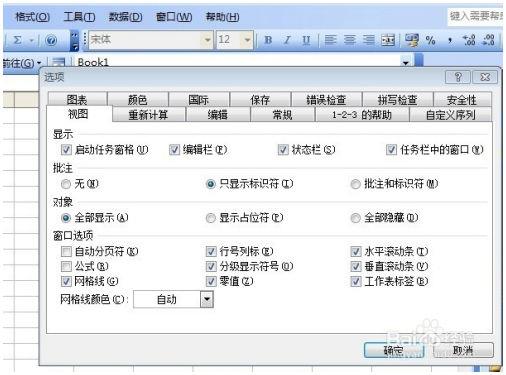The image size is (506, 375).
Task: Select Show placeholders radio button
Action: [211, 218]
